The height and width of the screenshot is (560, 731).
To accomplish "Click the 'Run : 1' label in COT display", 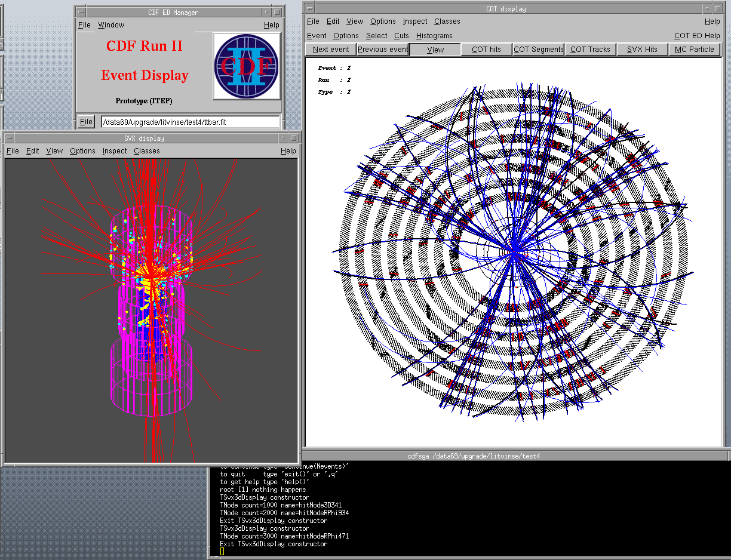I will coord(334,80).
